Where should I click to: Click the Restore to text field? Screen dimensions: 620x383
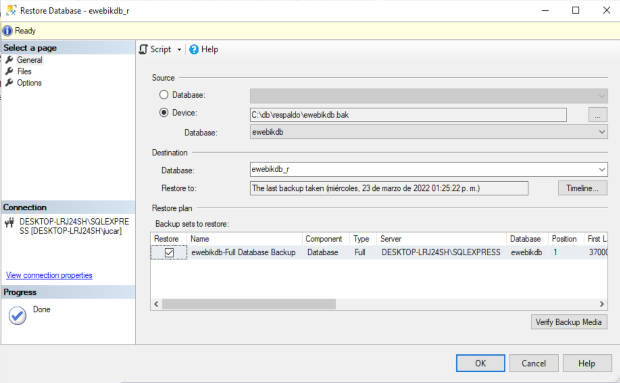point(389,189)
